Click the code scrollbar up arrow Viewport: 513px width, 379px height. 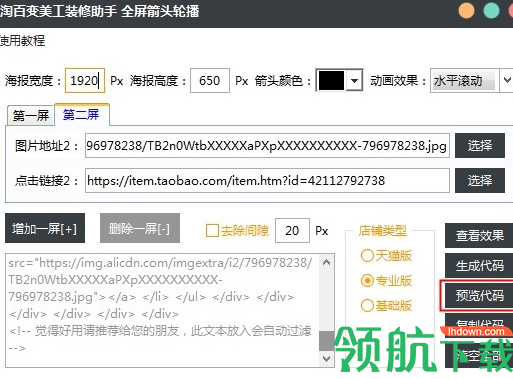click(x=327, y=262)
